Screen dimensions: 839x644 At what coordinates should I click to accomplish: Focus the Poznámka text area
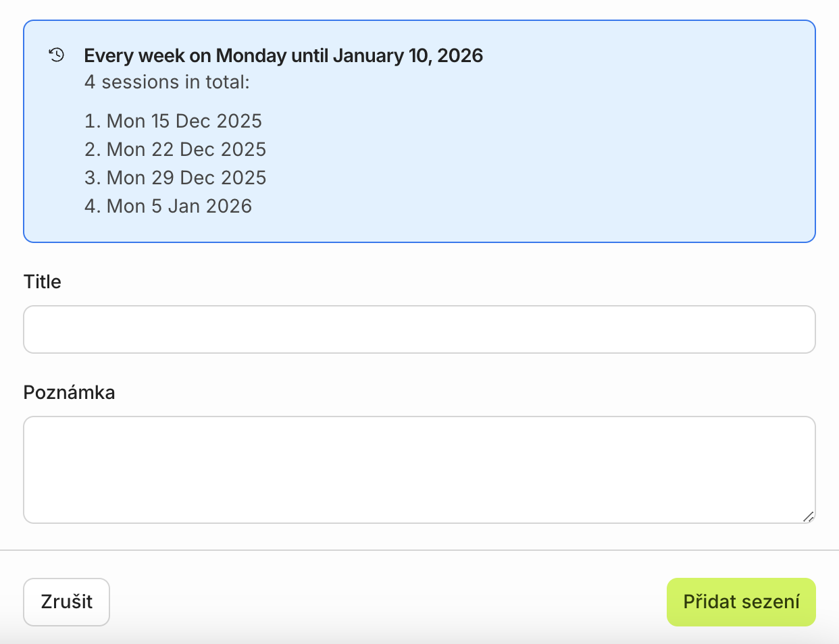pos(419,469)
